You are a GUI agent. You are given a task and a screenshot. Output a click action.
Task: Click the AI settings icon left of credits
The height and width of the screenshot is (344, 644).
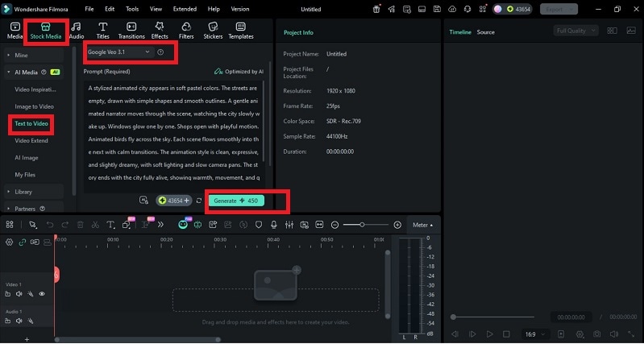143,201
